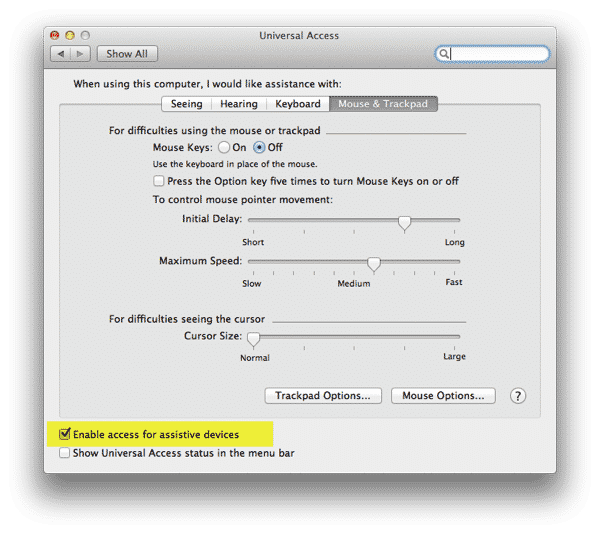Select the Mouse & Trackpad tab

click(384, 104)
